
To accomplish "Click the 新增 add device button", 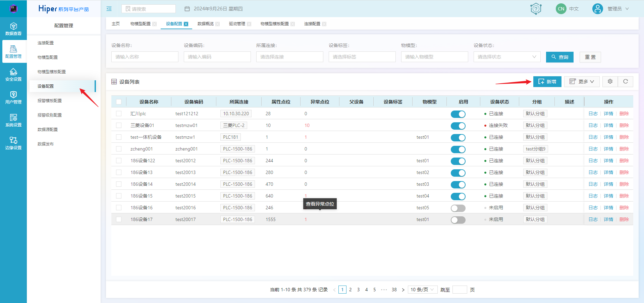I will (547, 82).
